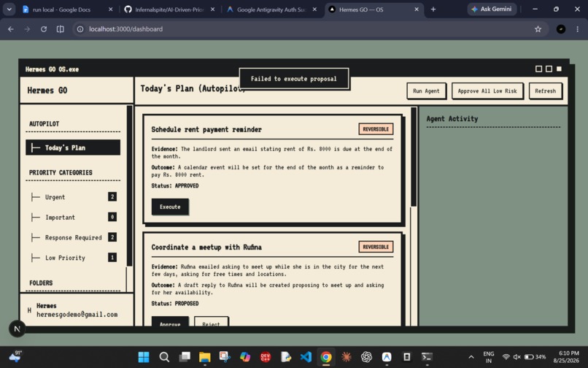Click the filled square icon in Hermes title bar
The image size is (588, 368).
point(559,69)
